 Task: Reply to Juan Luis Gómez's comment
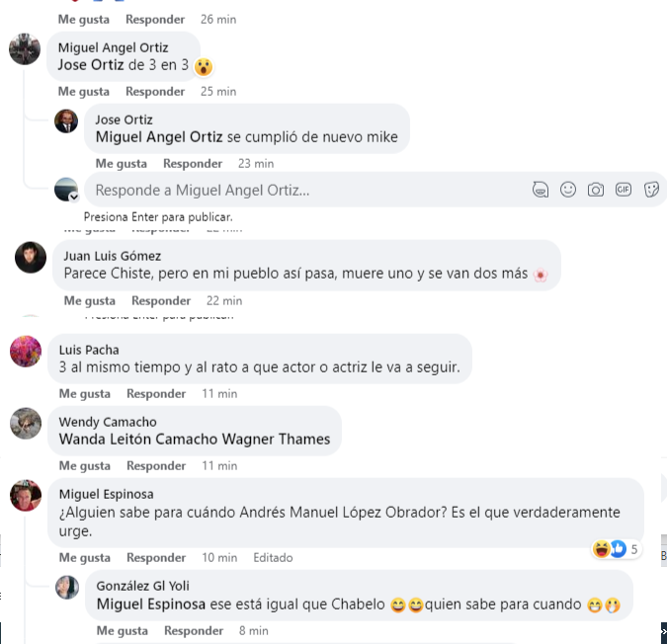coord(161,301)
